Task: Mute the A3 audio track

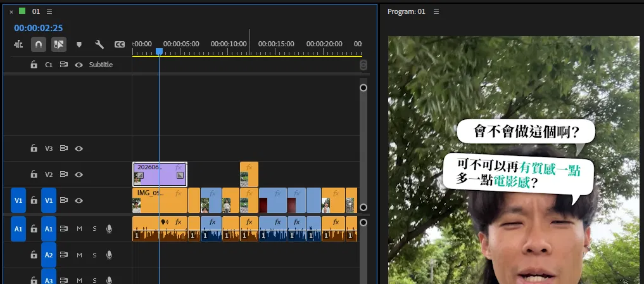Action: tap(79, 281)
